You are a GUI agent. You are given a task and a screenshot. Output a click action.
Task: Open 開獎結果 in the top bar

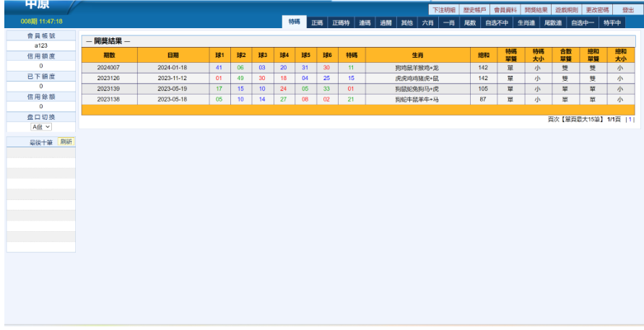tap(536, 10)
